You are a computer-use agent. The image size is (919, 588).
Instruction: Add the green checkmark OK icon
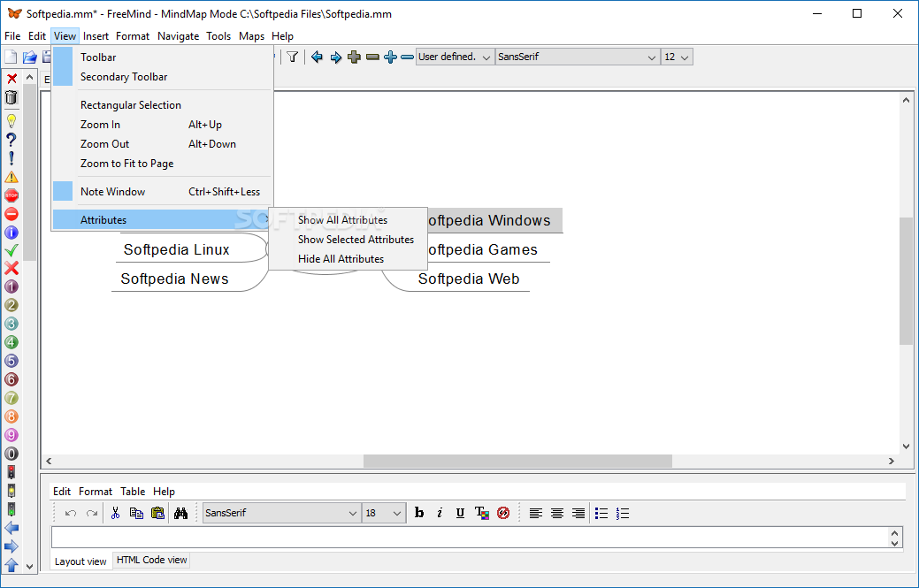click(x=11, y=250)
